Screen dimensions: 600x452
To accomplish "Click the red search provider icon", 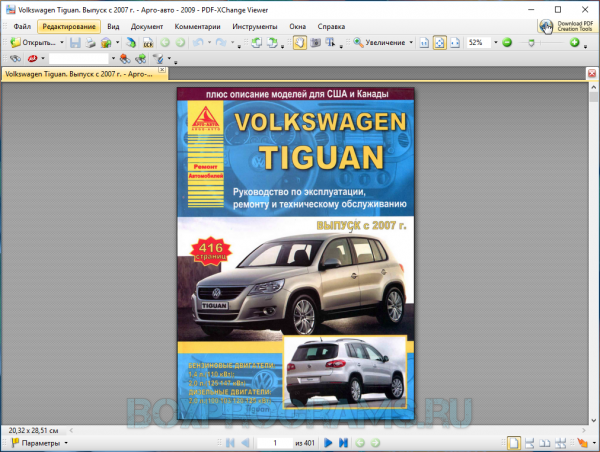I will [32, 59].
